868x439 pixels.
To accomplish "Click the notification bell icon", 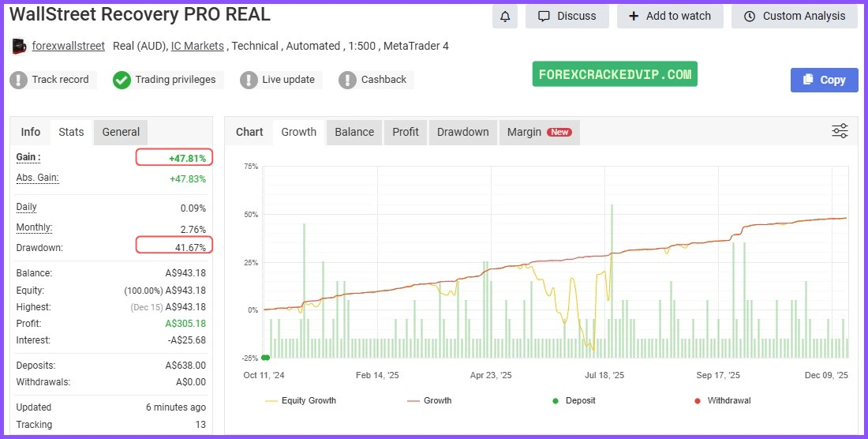I will click(505, 16).
